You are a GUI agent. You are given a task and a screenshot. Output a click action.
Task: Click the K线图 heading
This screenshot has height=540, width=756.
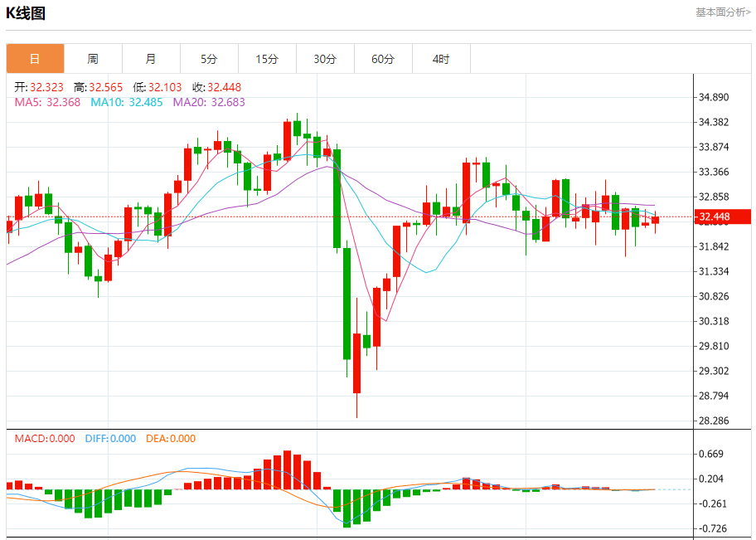[26, 13]
